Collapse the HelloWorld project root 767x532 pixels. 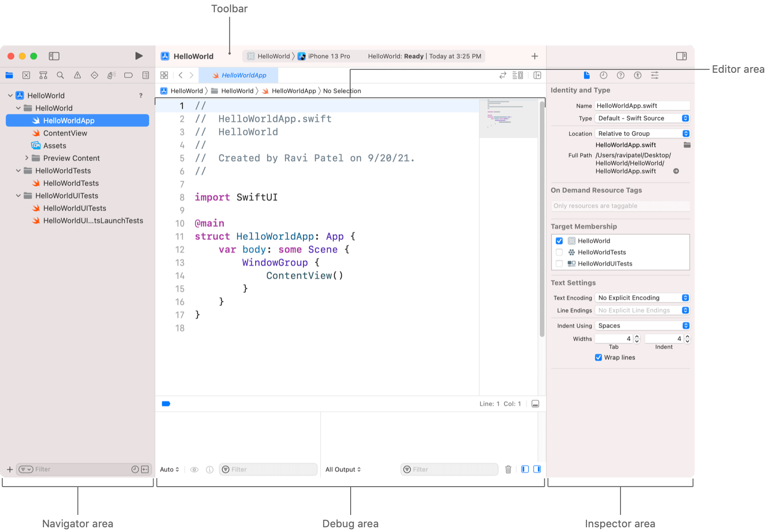[10, 95]
